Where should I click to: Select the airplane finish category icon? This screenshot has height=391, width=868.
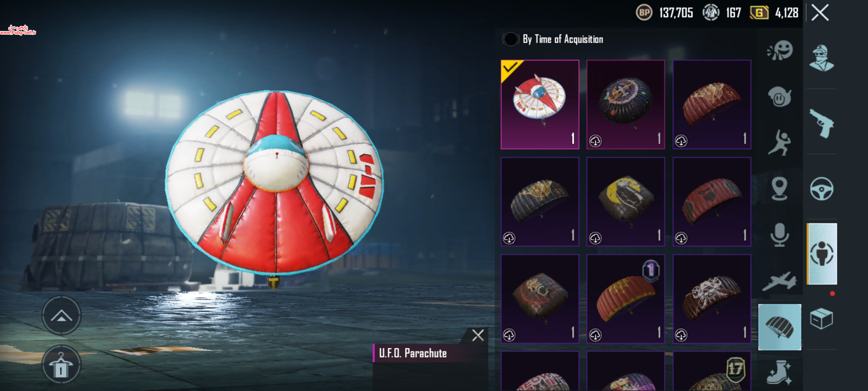point(779,281)
